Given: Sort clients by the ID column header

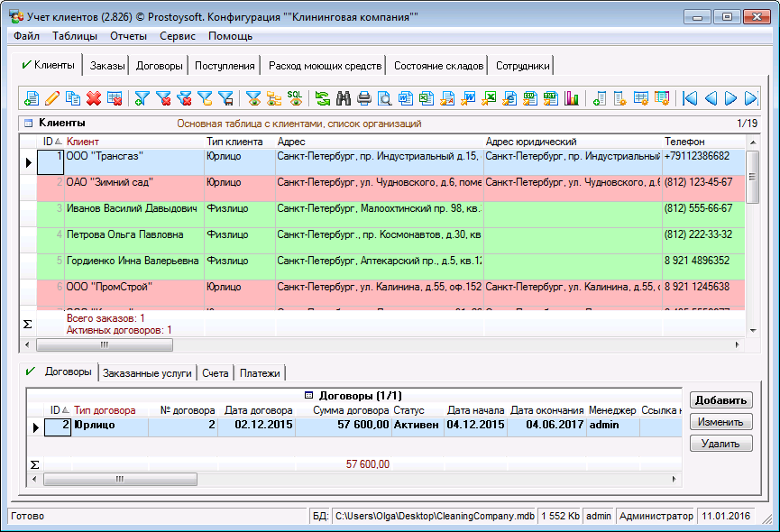Looking at the screenshot, I should click(x=52, y=142).
